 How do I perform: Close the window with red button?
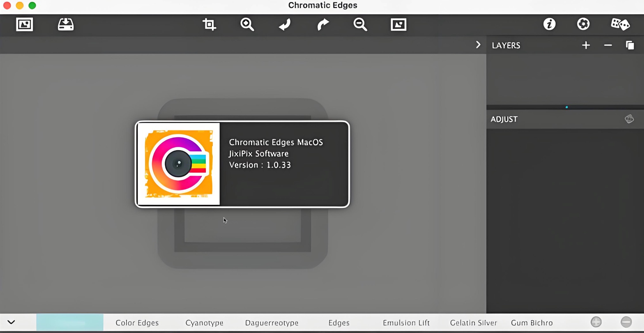pyautogui.click(x=7, y=5)
